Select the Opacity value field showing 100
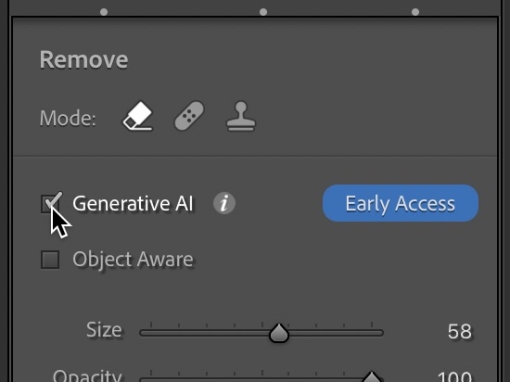The image size is (510, 382). coord(455,377)
